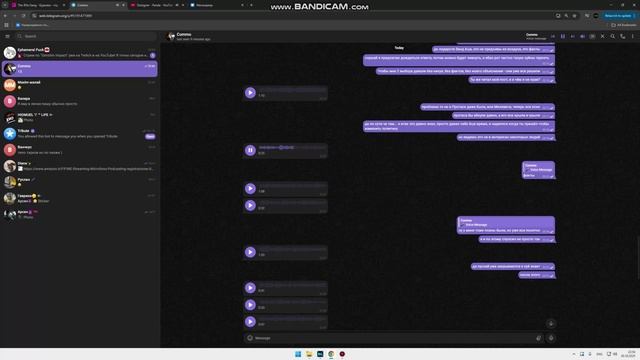Open the Арсен chat at the bottom of the chat list
640x360 pixels.
click(80, 214)
